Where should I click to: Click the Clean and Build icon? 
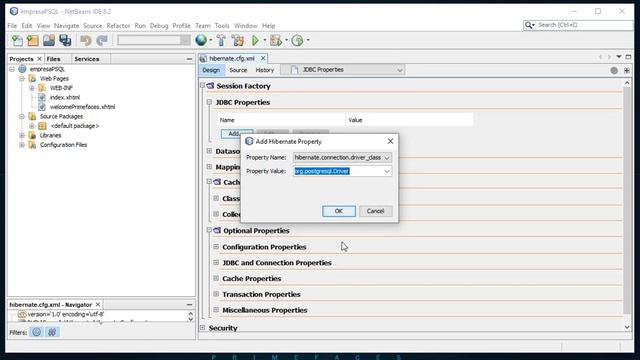[x=238, y=40]
